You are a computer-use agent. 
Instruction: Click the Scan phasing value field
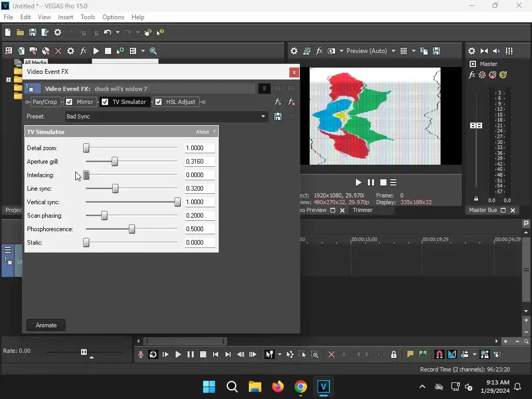pos(200,216)
